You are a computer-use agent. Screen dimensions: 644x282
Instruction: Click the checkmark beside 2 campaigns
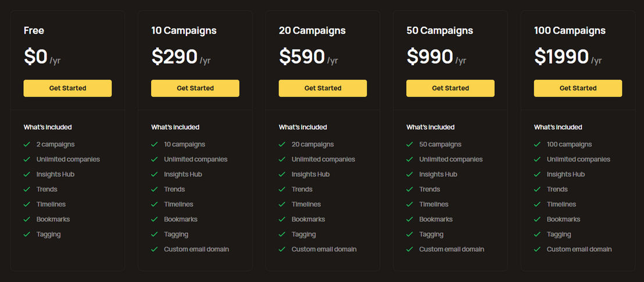27,144
